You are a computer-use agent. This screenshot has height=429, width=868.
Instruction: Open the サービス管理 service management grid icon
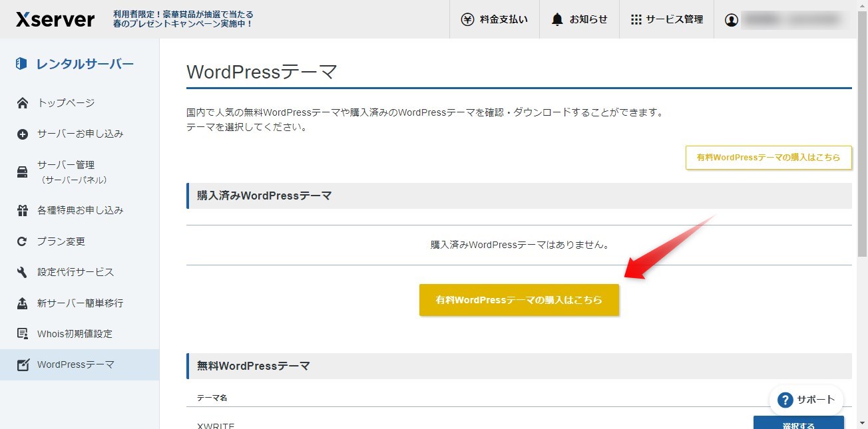coord(636,19)
